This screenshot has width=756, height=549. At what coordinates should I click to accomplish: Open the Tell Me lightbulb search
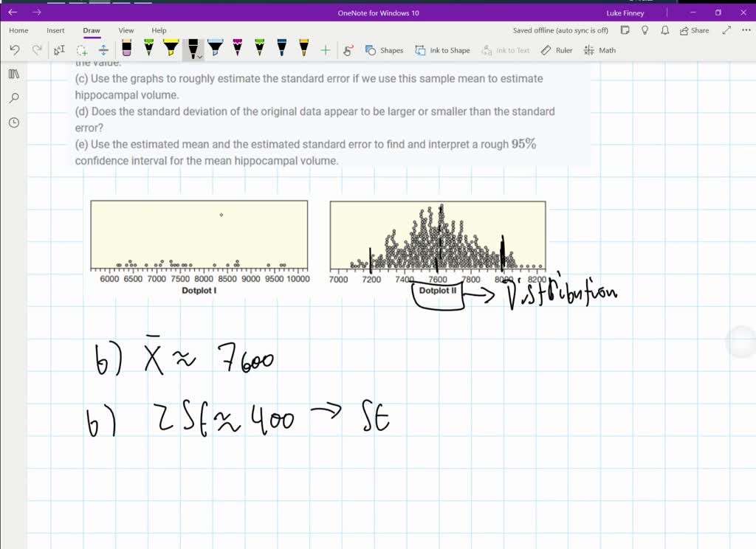645,30
